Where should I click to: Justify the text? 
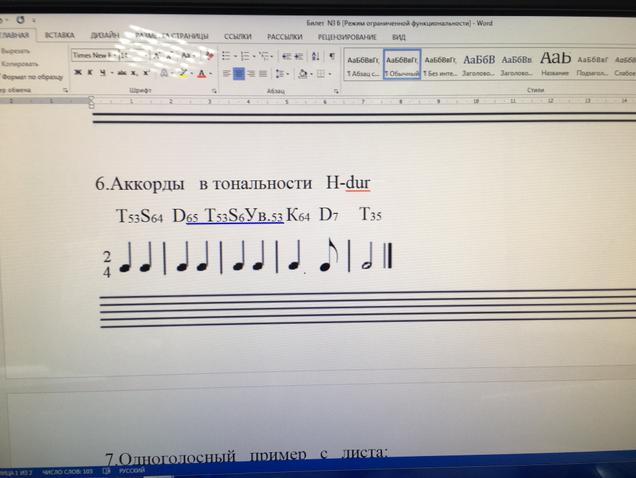[x=263, y=74]
